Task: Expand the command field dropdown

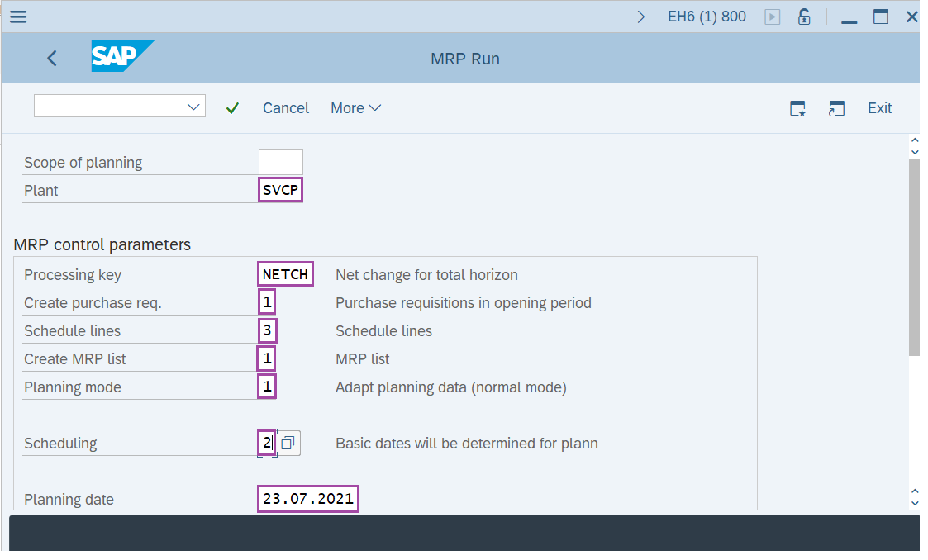Action: click(x=193, y=106)
